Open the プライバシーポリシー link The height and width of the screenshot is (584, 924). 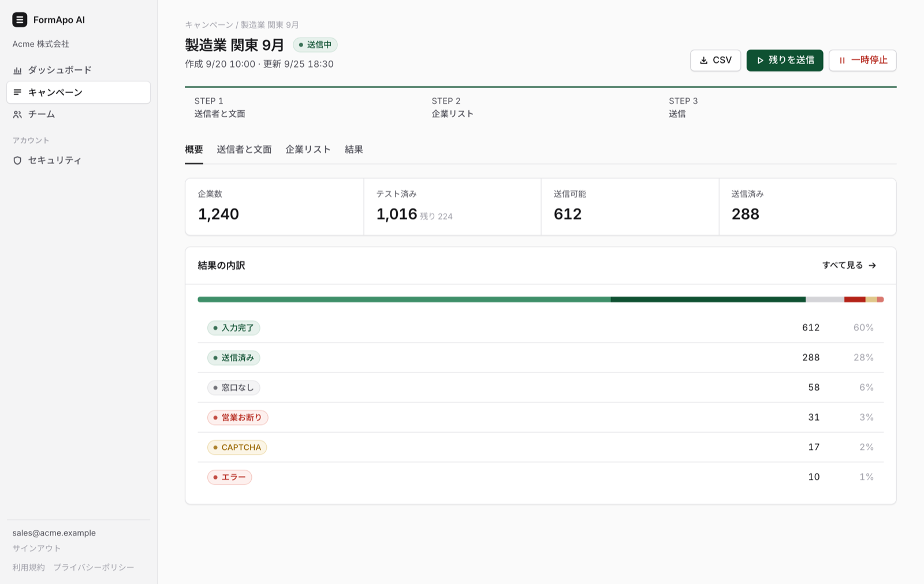tap(94, 567)
